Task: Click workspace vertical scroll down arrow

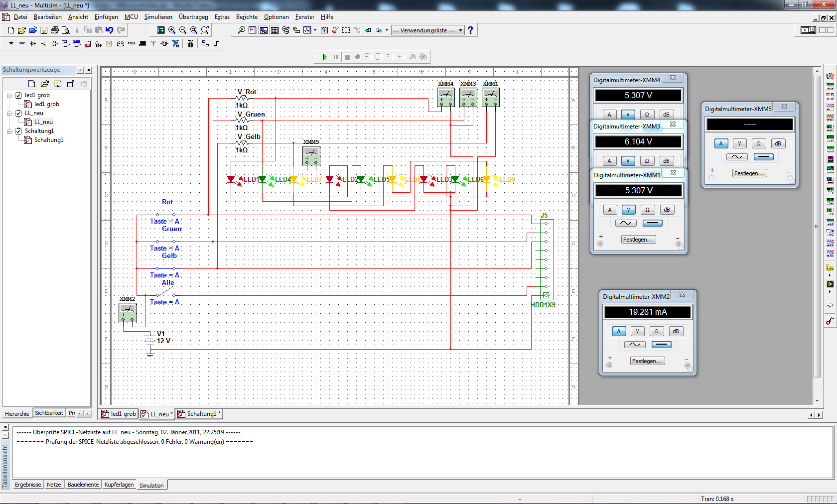Action: [817, 401]
